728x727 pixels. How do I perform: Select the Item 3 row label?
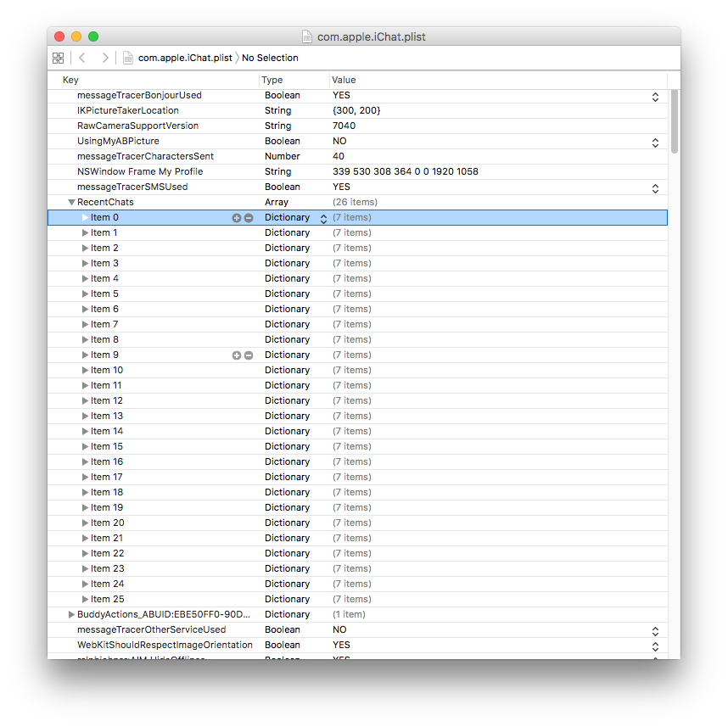pos(104,263)
